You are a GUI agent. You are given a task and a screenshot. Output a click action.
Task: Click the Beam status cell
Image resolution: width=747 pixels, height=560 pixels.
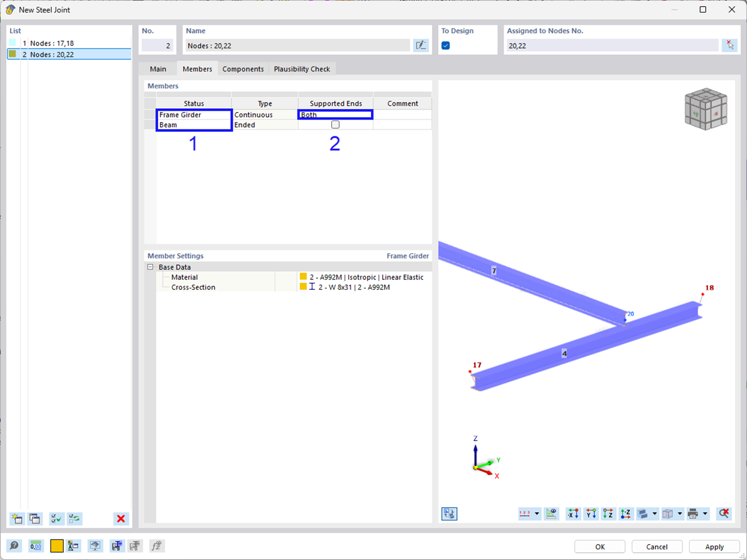pos(194,124)
